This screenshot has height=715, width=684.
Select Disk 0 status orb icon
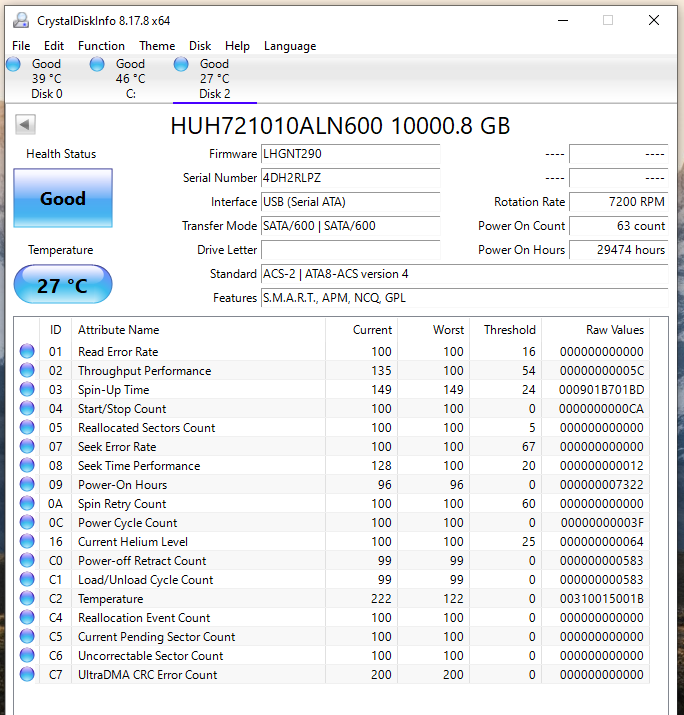click(x=13, y=64)
